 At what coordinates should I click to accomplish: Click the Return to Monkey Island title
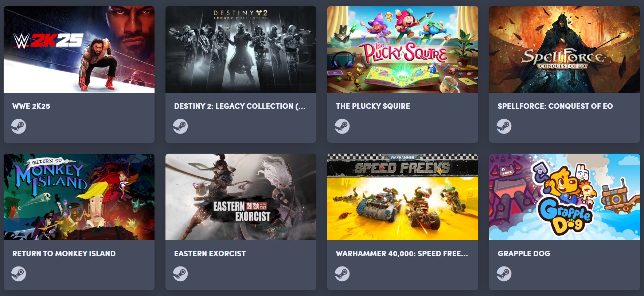point(64,254)
